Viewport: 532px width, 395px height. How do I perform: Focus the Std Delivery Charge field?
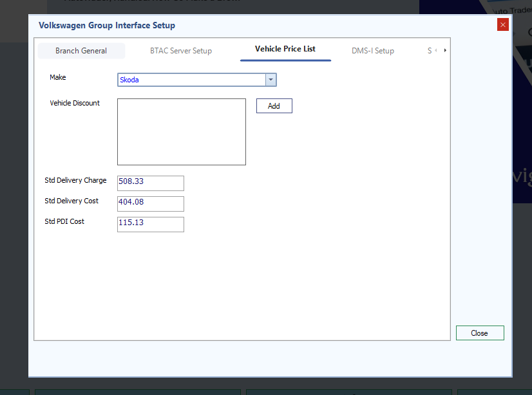(151, 183)
